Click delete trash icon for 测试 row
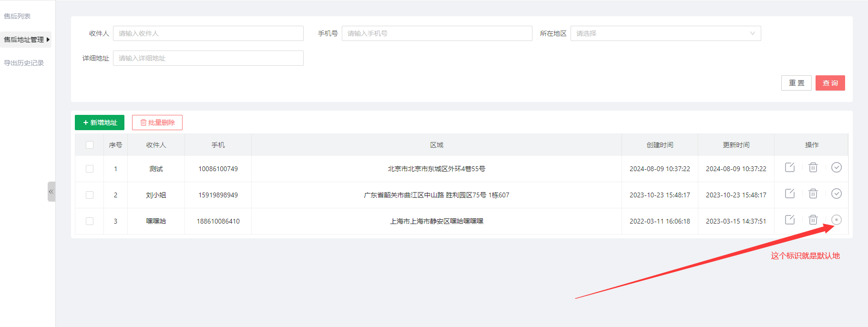 813,167
